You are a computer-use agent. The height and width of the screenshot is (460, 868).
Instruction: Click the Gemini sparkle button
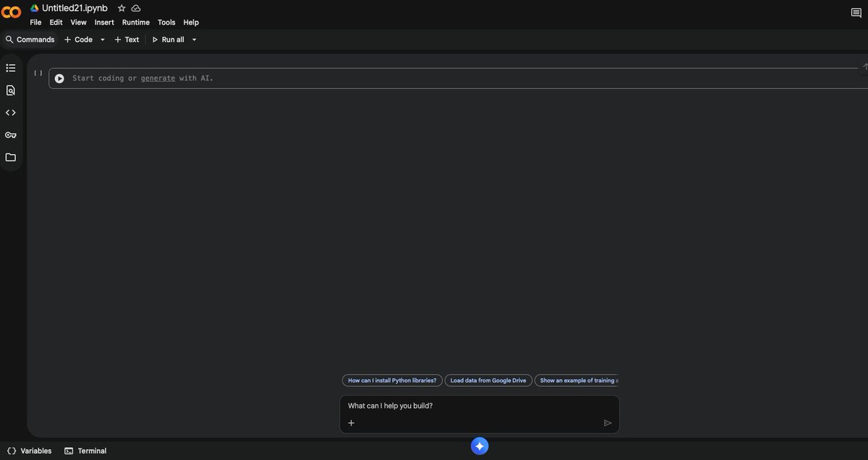(480, 446)
